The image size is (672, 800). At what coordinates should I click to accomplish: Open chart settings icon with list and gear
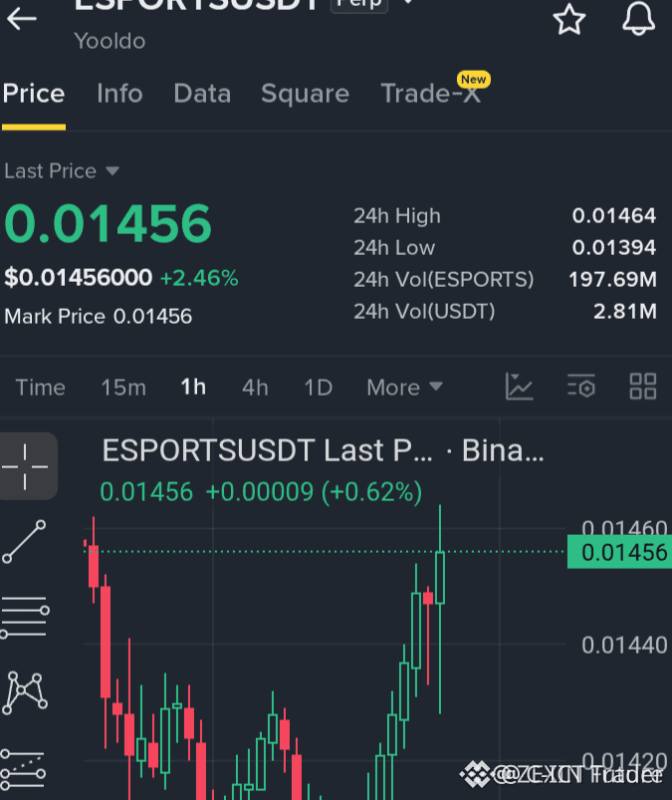tap(581, 387)
